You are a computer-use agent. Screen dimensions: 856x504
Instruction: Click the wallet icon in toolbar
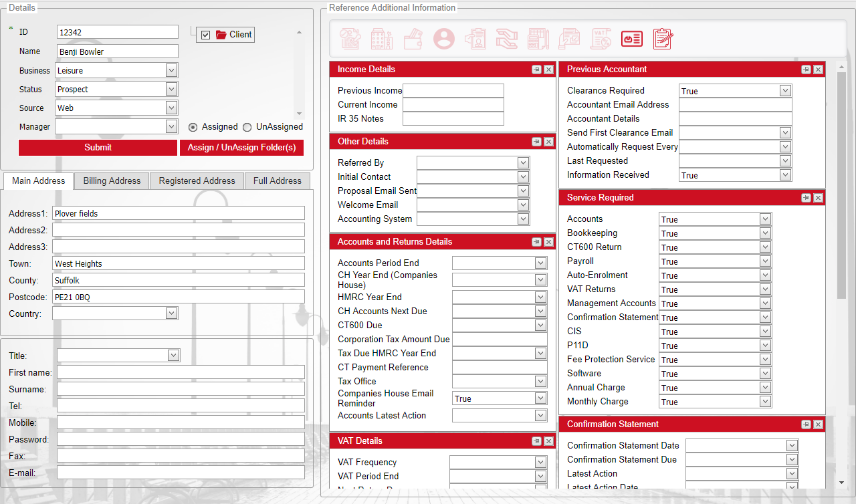pos(413,39)
